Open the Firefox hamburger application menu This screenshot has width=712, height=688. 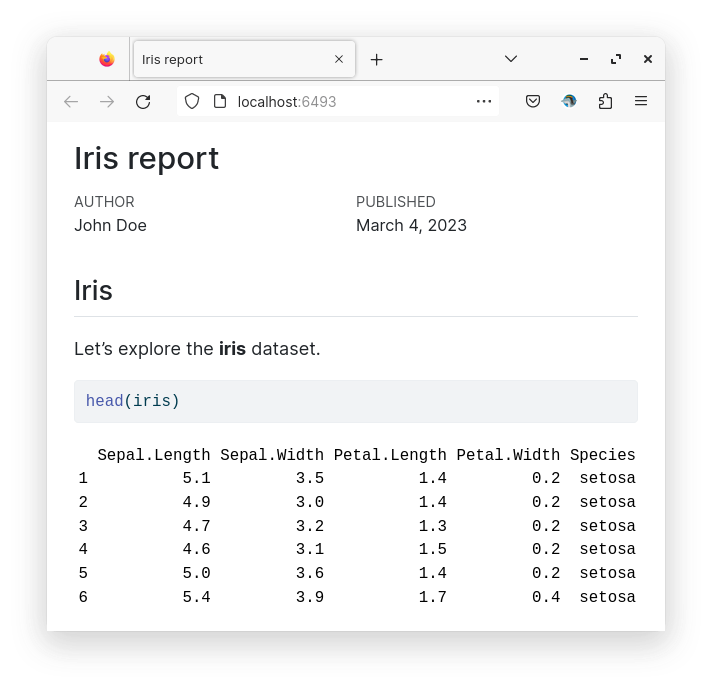[x=641, y=102]
